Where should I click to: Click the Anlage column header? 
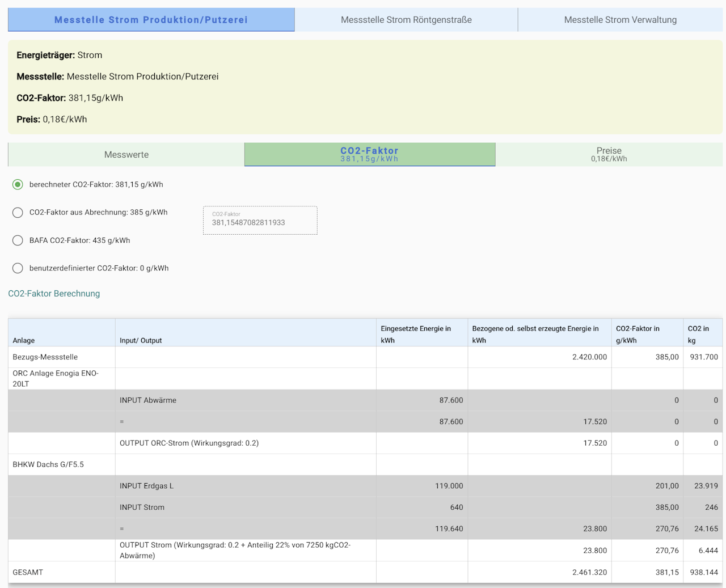24,340
